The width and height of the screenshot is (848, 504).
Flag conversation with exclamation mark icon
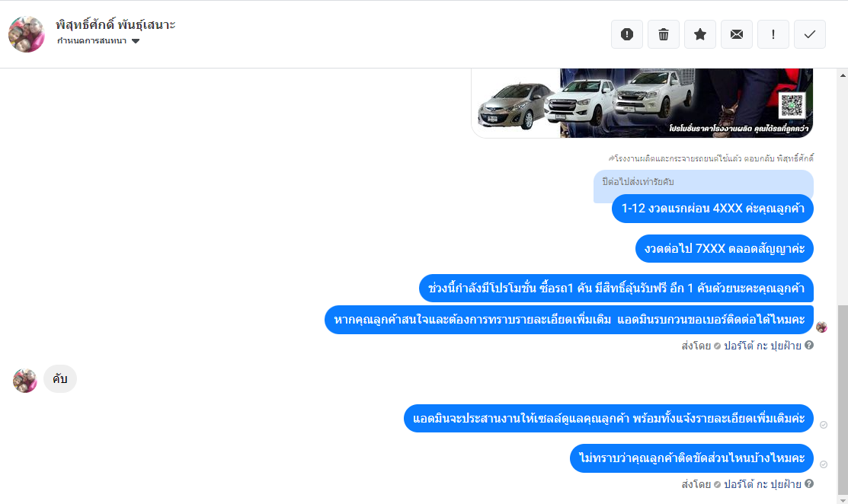tap(773, 34)
